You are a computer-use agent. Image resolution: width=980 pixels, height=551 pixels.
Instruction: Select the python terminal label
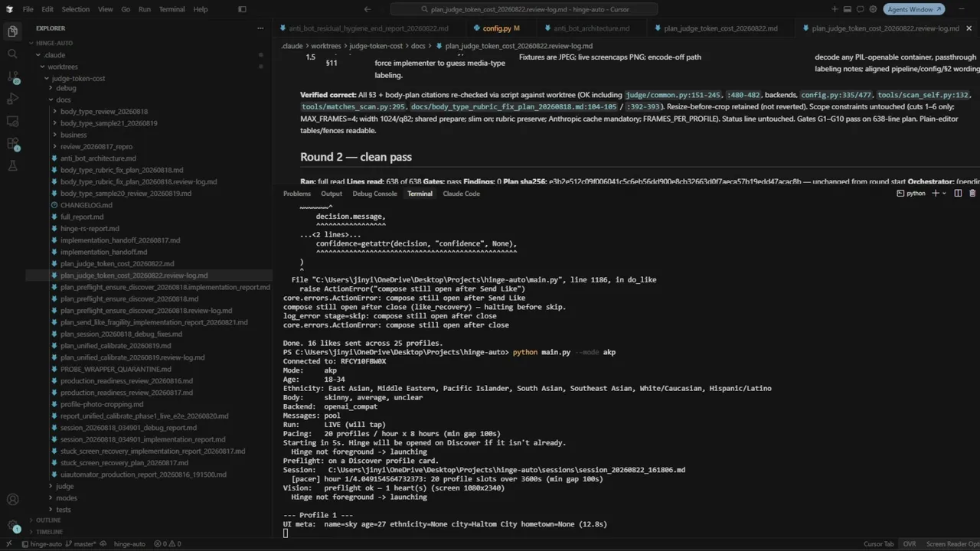tap(911, 194)
